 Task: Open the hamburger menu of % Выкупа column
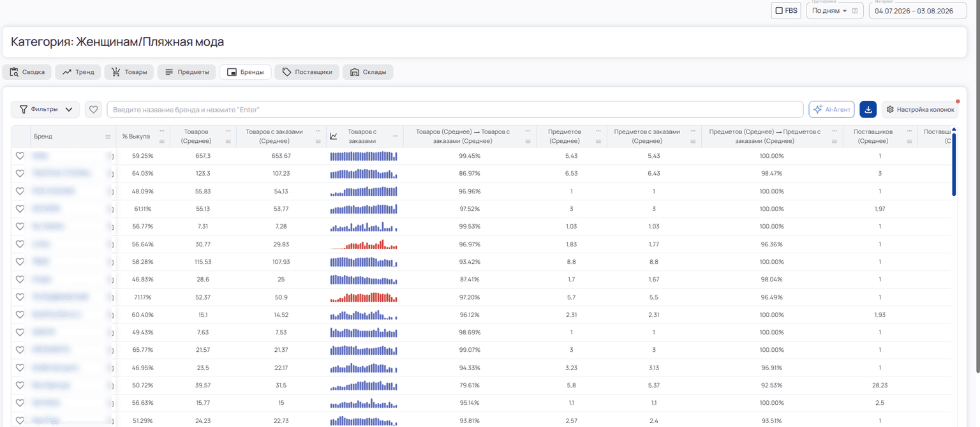(162, 141)
